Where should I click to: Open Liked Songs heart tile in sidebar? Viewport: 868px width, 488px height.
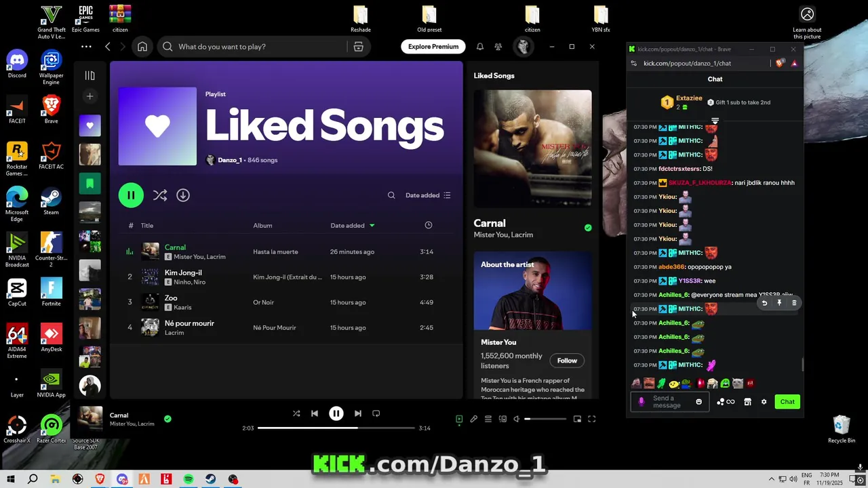[90, 125]
